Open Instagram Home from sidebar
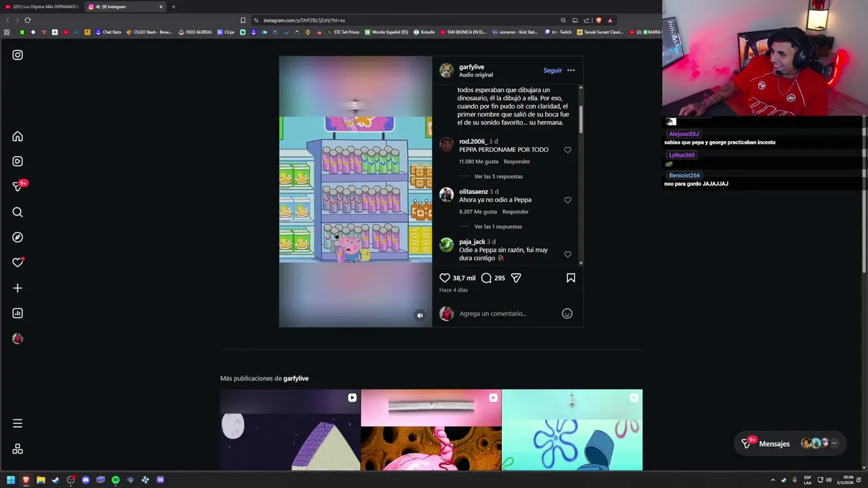 coord(18,136)
